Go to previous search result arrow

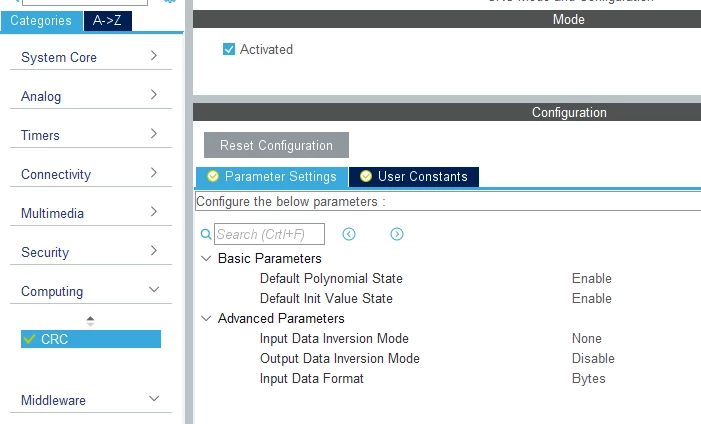[349, 234]
